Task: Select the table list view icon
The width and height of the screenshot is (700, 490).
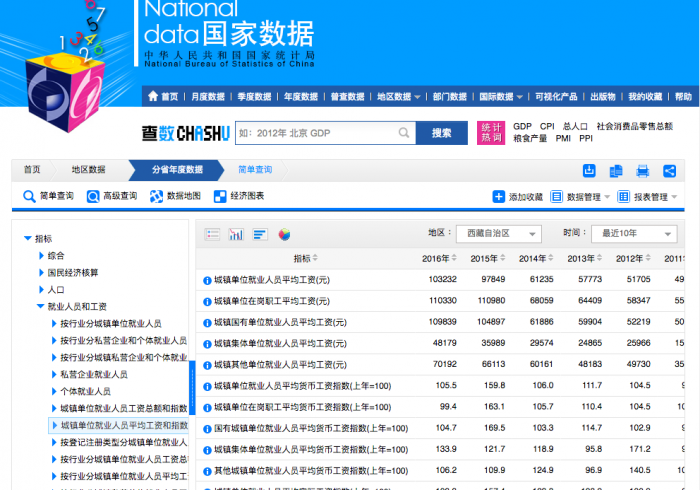Action: click(x=212, y=234)
